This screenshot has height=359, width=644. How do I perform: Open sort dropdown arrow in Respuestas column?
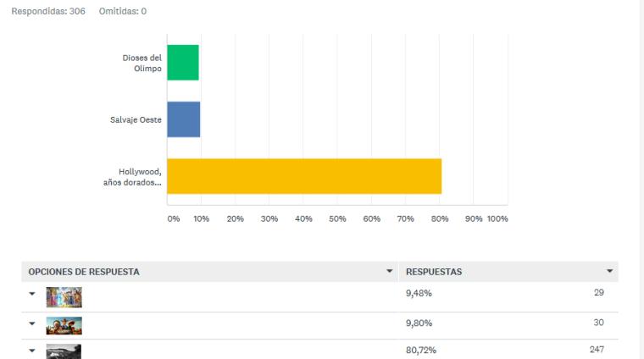click(x=609, y=272)
